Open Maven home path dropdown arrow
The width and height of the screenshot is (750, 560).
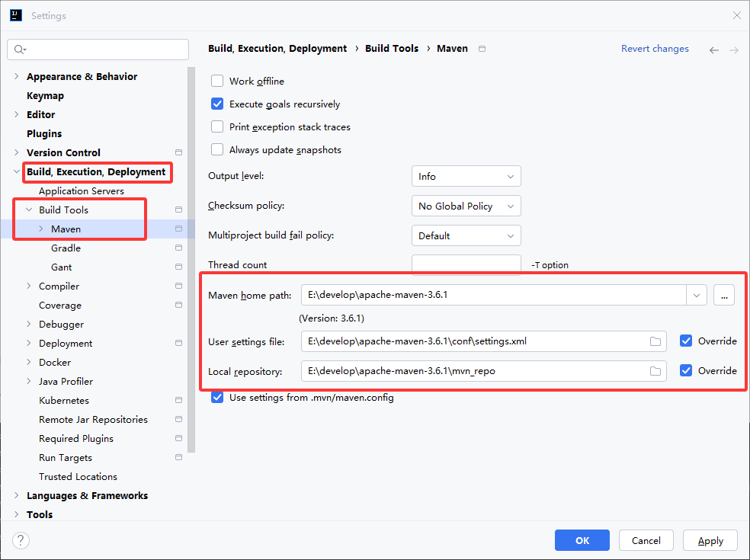(697, 295)
